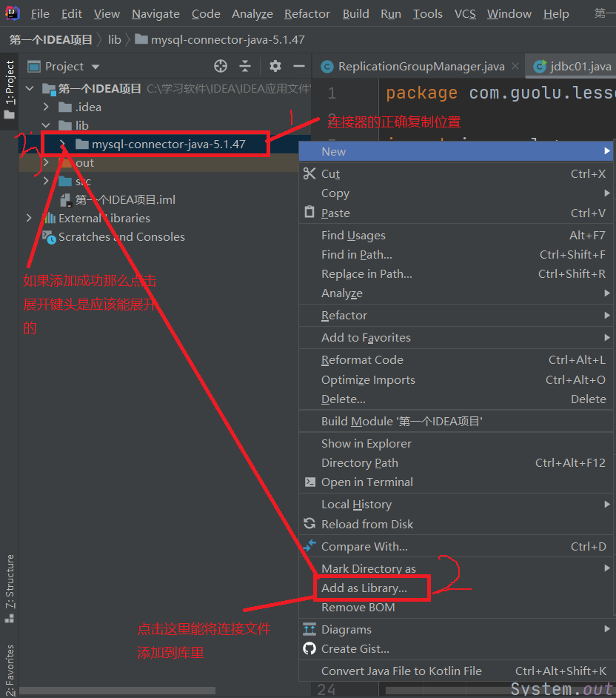The height and width of the screenshot is (698, 616).
Task: Open Project panel settings gear
Action: pos(275,67)
